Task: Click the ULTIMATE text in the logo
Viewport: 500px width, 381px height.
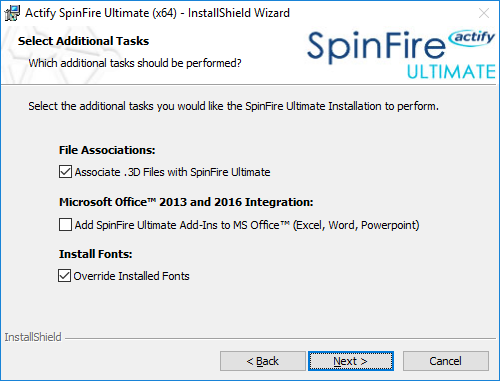Action: [451, 71]
